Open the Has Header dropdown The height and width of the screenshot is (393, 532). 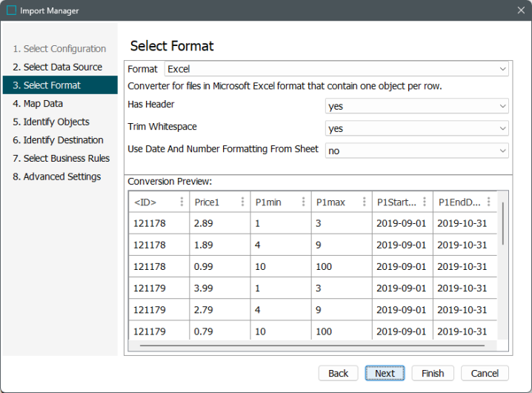click(x=416, y=106)
